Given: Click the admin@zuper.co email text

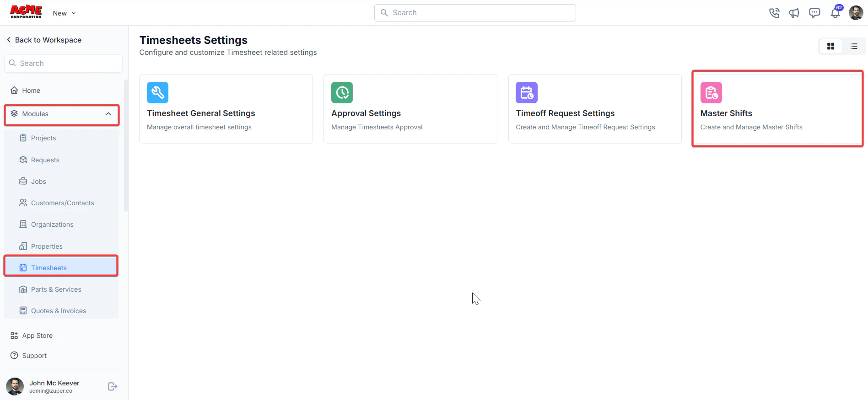Looking at the screenshot, I should click(x=51, y=391).
